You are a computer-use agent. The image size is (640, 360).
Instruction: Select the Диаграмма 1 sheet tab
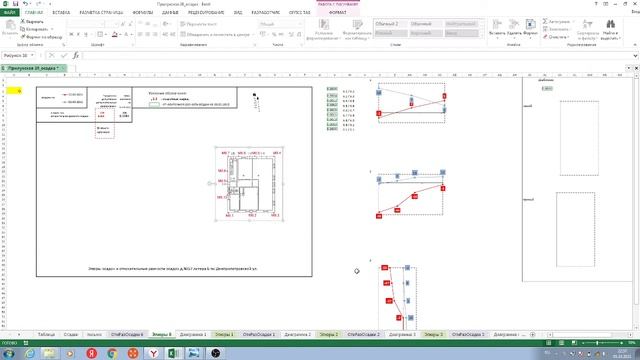pos(193,334)
